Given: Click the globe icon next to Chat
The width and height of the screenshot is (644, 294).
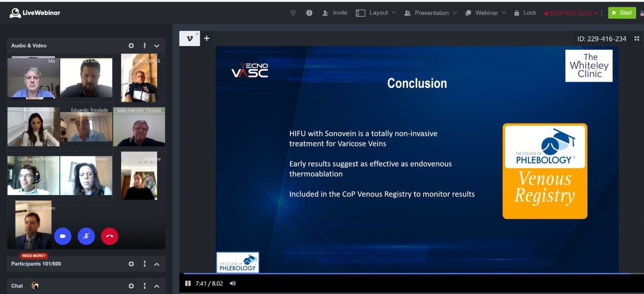Looking at the screenshot, I should pos(35,286).
